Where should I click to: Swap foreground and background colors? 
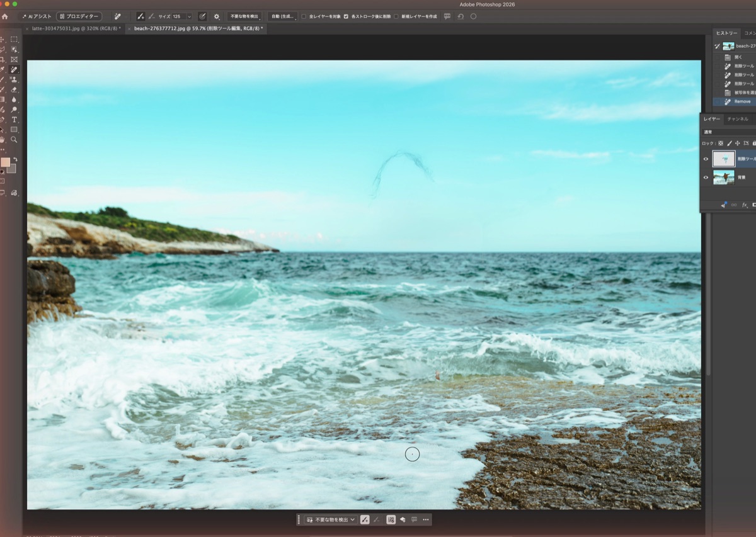pos(16,159)
